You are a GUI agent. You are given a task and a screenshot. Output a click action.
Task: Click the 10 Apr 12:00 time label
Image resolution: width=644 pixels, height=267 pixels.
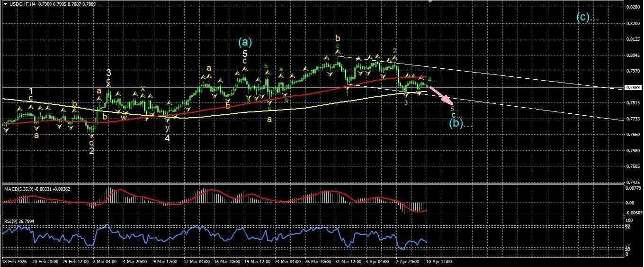click(438, 262)
